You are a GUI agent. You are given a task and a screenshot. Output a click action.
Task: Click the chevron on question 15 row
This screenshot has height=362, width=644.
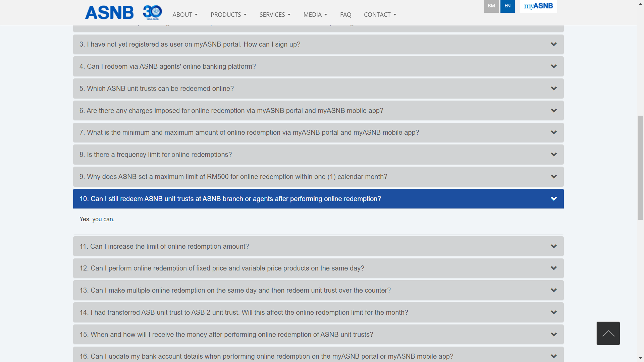554,335
